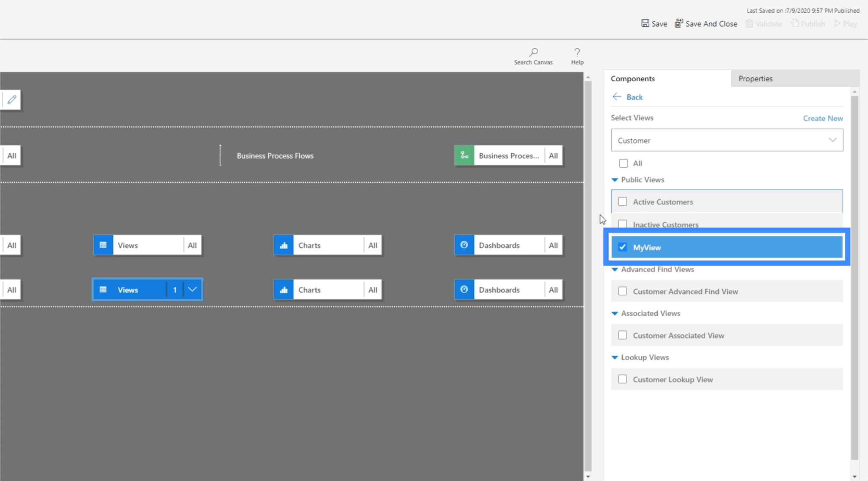868x481 pixels.
Task: Click the Back arrow icon
Action: 617,97
